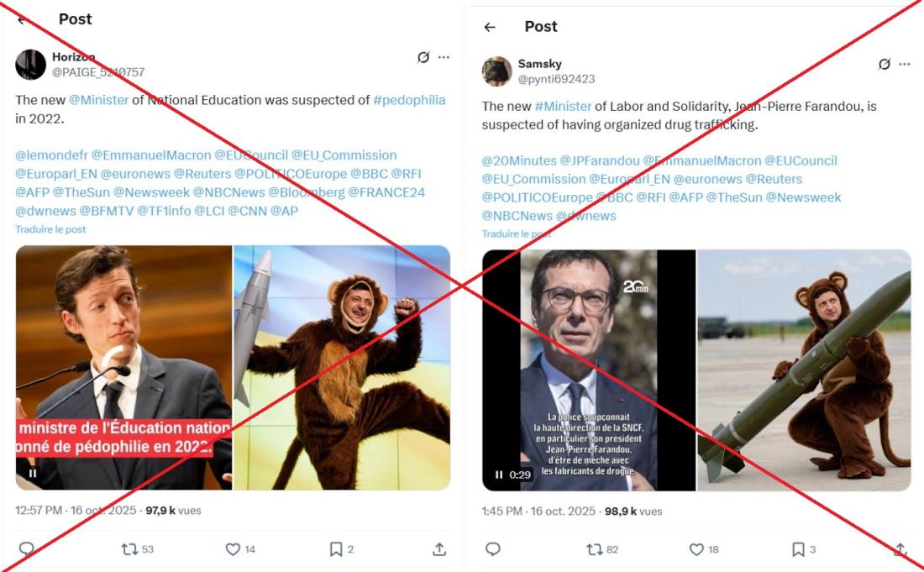The width and height of the screenshot is (924, 572).
Task: Like the Samsky post
Action: [696, 549]
